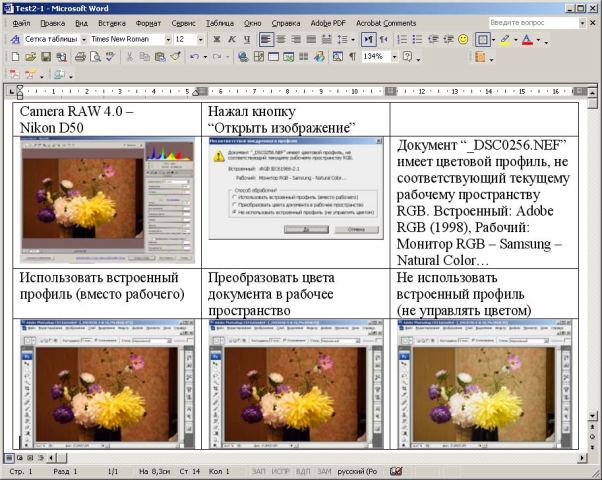Apply red font color

[528, 40]
